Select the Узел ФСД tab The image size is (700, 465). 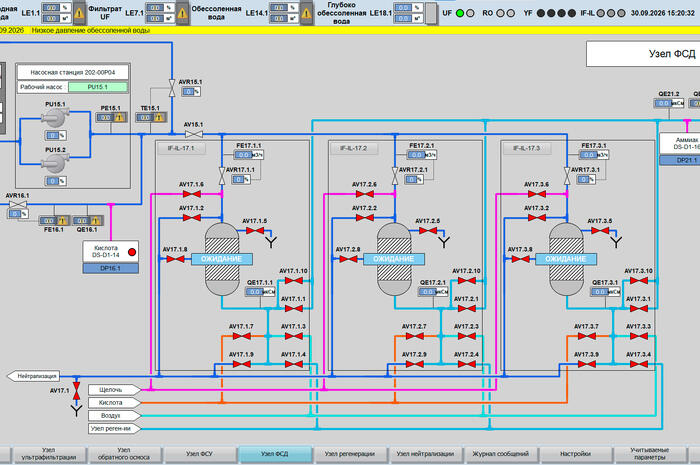(275, 454)
